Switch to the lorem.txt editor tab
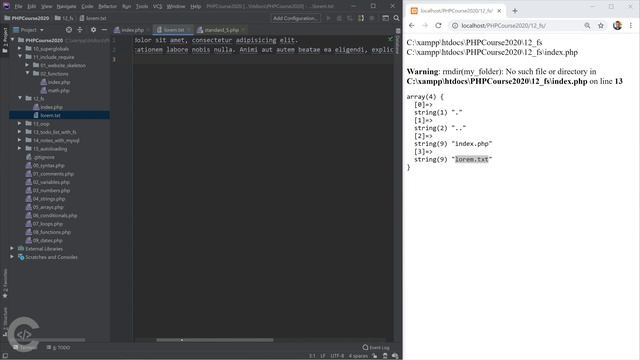 tap(173, 30)
